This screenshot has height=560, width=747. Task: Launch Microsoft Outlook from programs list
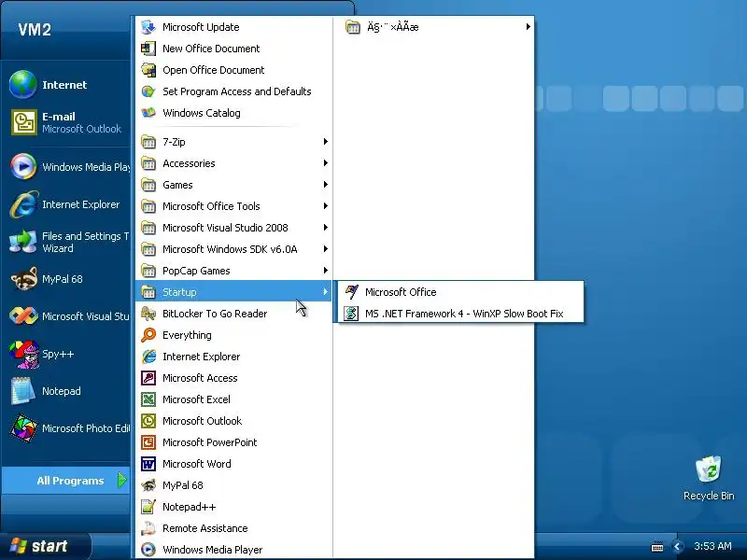pos(233,421)
